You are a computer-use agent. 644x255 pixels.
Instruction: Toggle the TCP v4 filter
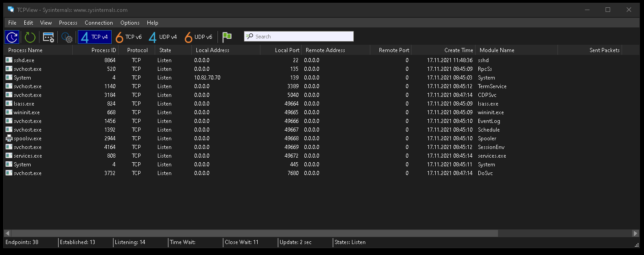click(95, 37)
